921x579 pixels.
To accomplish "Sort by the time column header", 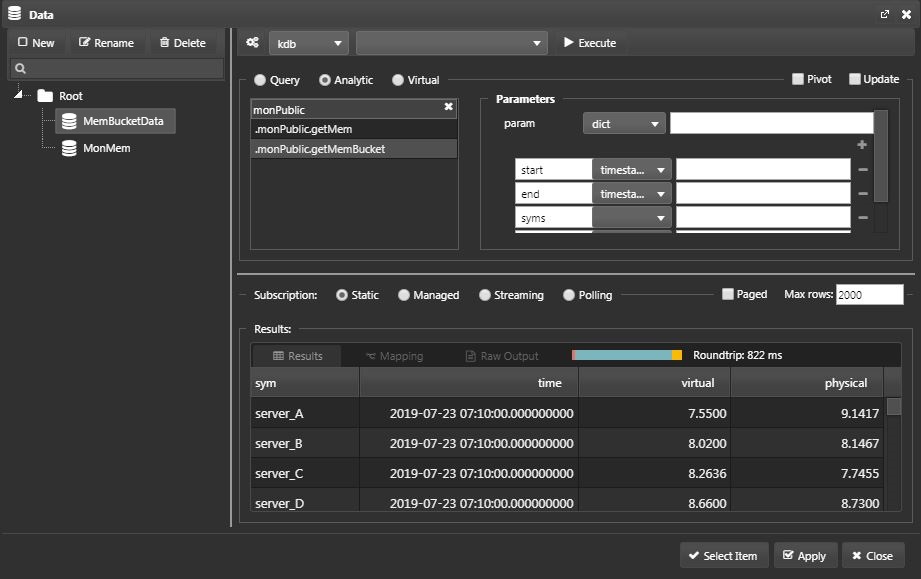I will 469,383.
